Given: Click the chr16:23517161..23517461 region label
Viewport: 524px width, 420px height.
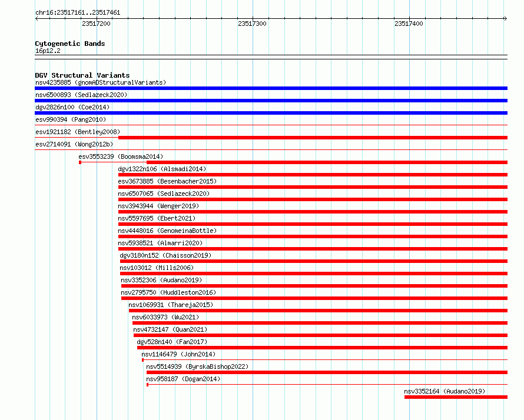Looking at the screenshot, I should click(x=78, y=12).
